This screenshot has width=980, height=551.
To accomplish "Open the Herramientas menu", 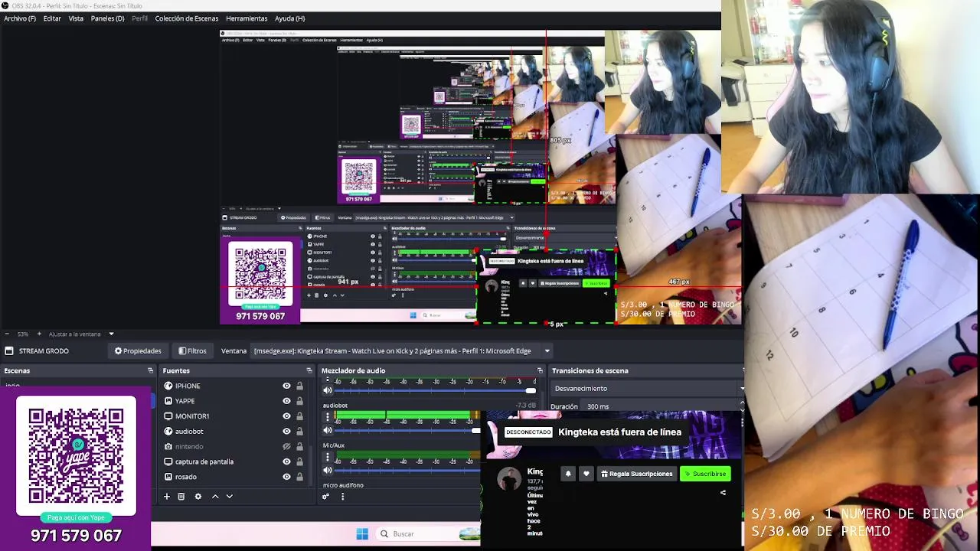I will click(247, 18).
